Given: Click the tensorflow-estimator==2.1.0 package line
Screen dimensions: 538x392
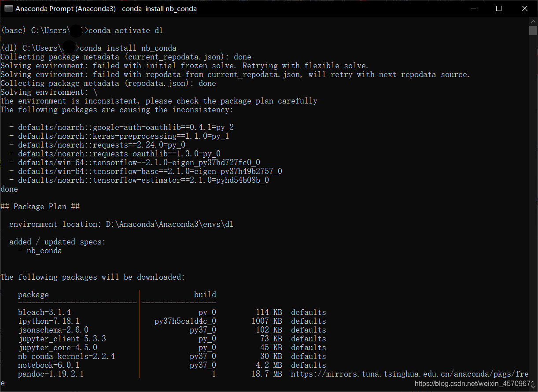Looking at the screenshot, I should (139, 180).
